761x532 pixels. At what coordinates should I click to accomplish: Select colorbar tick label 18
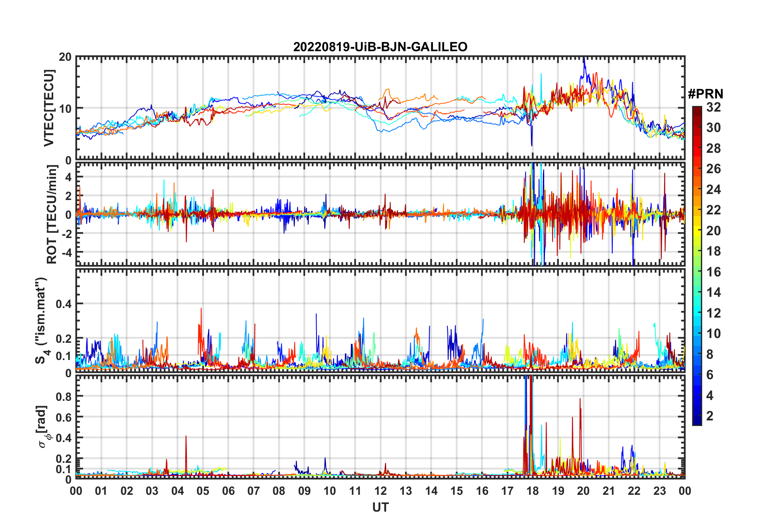coord(713,251)
